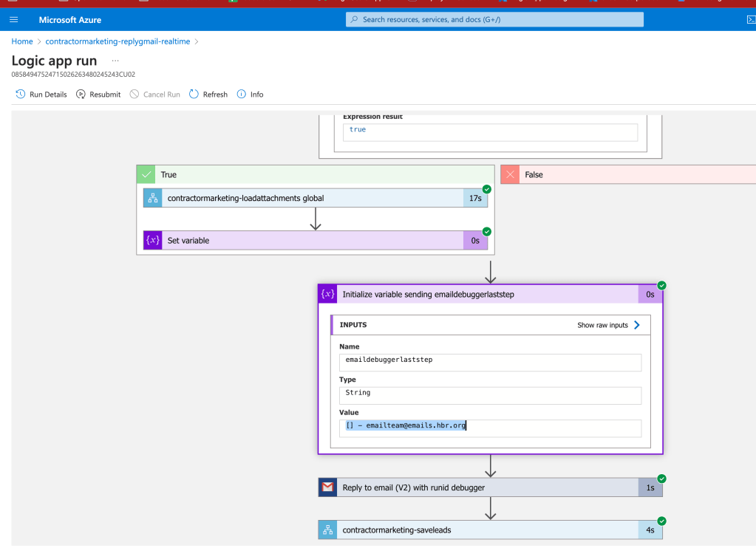Viewport: 756px width, 548px height.
Task: Click Resubmit button
Action: tap(98, 95)
